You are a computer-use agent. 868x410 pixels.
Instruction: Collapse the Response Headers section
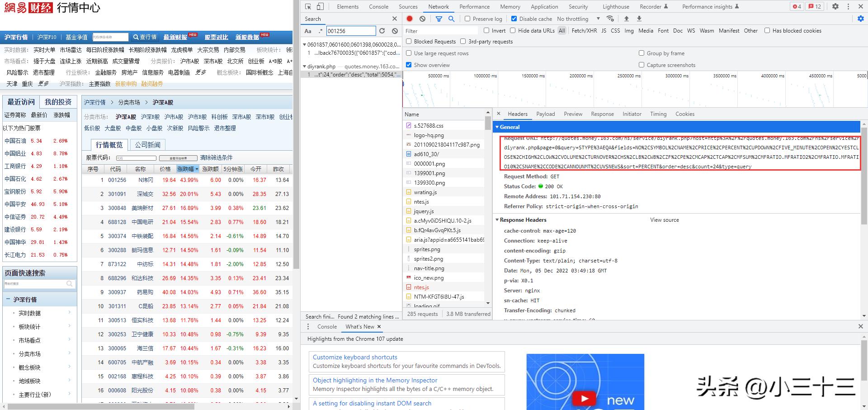tap(497, 220)
